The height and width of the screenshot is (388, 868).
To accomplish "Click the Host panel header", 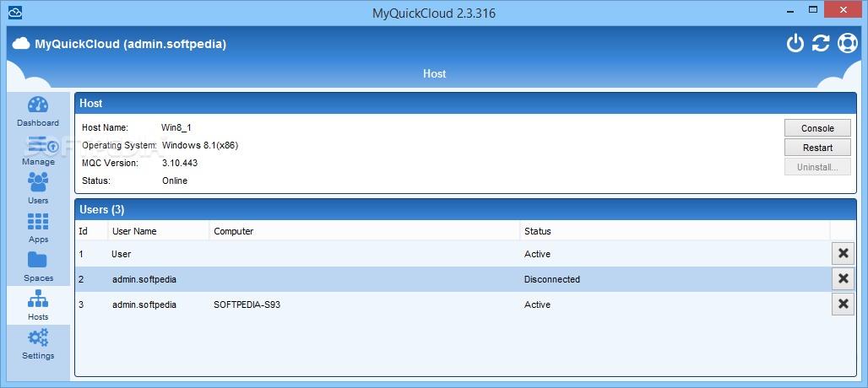I will point(465,103).
